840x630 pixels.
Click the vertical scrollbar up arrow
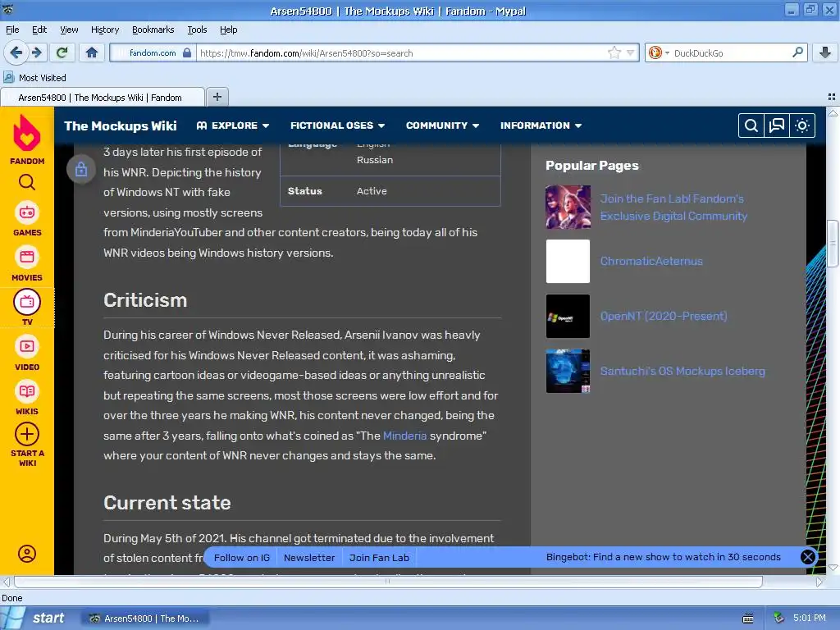pos(833,112)
